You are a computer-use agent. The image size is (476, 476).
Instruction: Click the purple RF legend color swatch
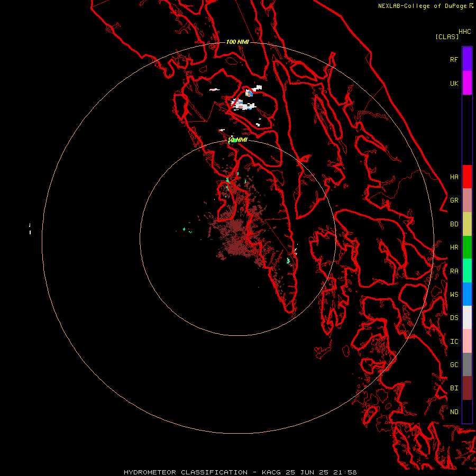[x=467, y=59]
